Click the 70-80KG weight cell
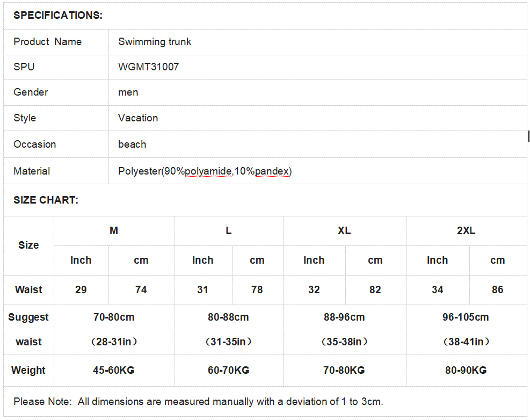Image resolution: width=530 pixels, height=420 pixels. [x=344, y=370]
